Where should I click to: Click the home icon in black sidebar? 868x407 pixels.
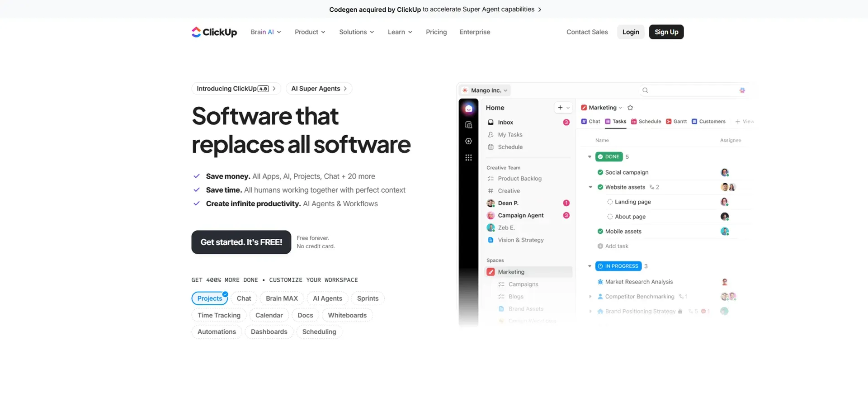[468, 109]
